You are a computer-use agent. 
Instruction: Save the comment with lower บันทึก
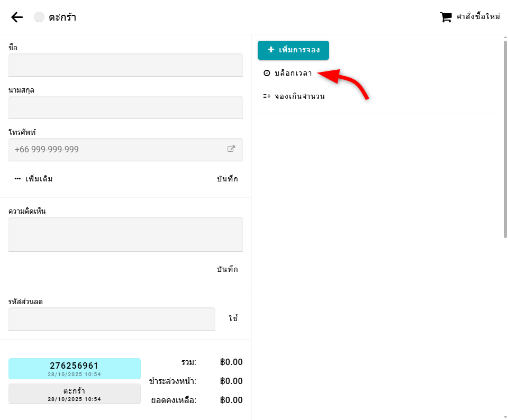click(227, 269)
